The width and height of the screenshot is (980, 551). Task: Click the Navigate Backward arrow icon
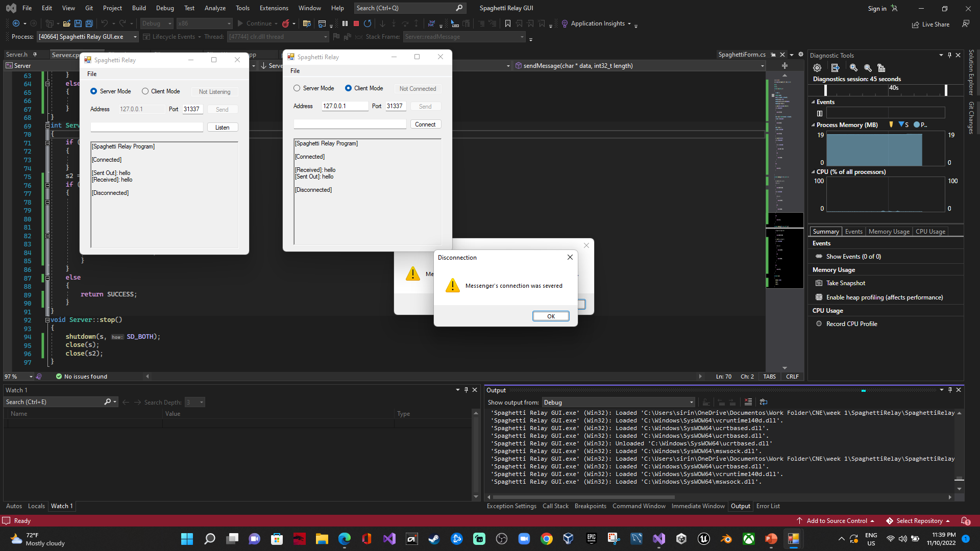pyautogui.click(x=16, y=23)
